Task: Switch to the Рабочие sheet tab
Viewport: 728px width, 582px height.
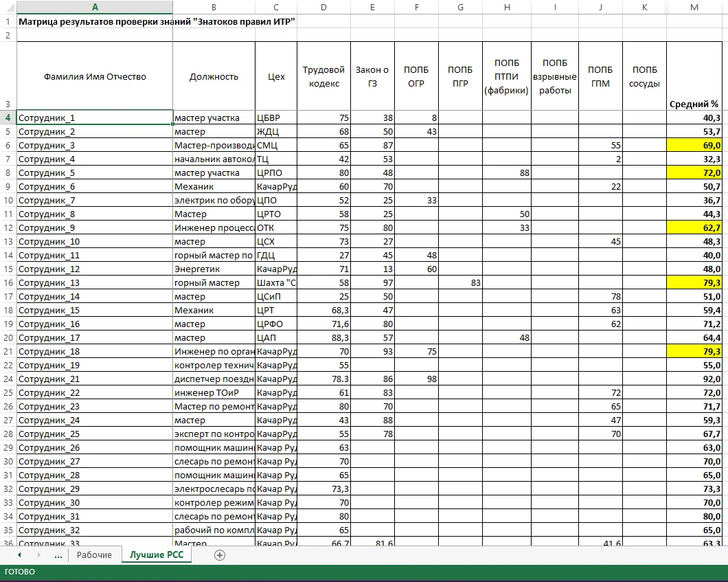Action: [x=94, y=555]
